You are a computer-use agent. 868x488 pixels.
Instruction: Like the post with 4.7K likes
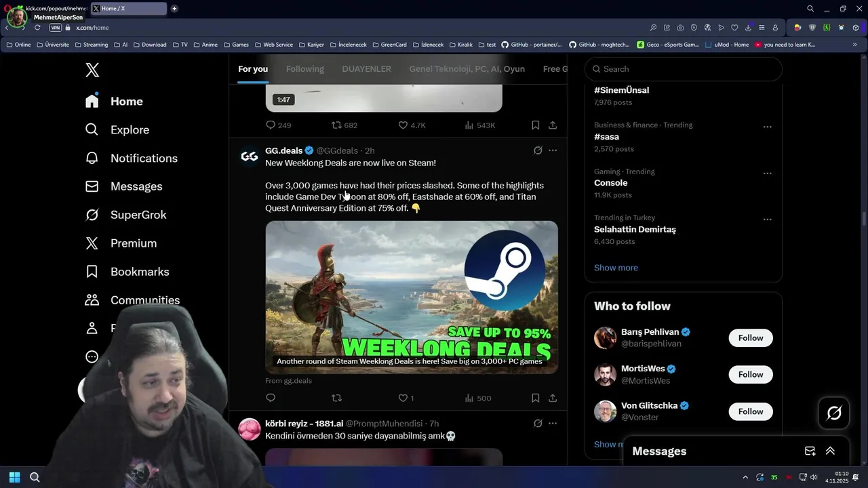(x=412, y=125)
